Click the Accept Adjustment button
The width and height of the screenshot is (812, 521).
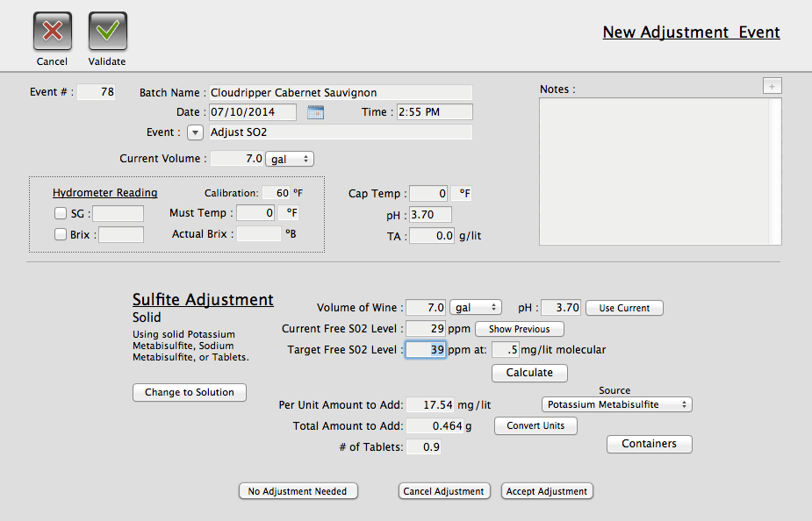click(547, 491)
